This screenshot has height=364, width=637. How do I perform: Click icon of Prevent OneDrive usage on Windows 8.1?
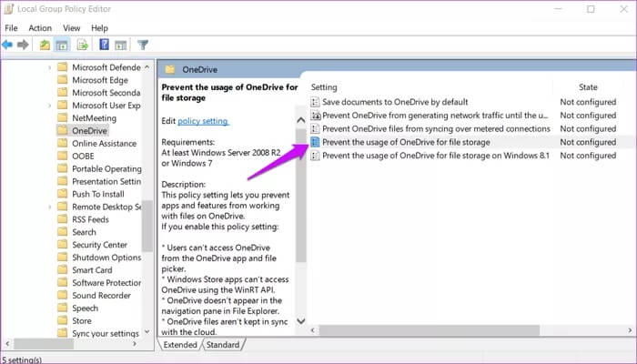[315, 156]
